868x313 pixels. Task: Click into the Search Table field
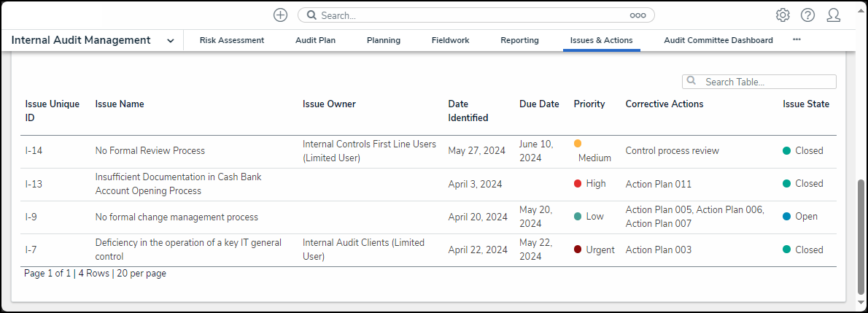(x=766, y=82)
